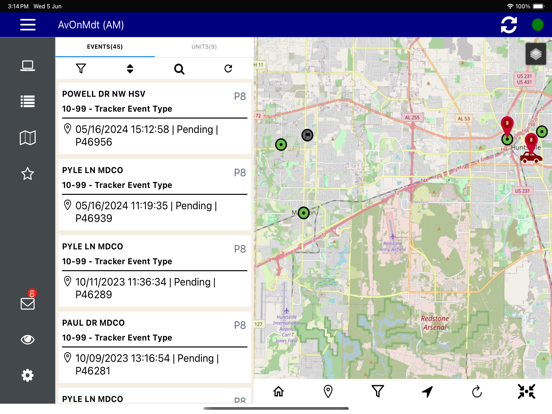This screenshot has height=414, width=552.
Task: Open messages envelope with 8 badge
Action: (x=28, y=301)
